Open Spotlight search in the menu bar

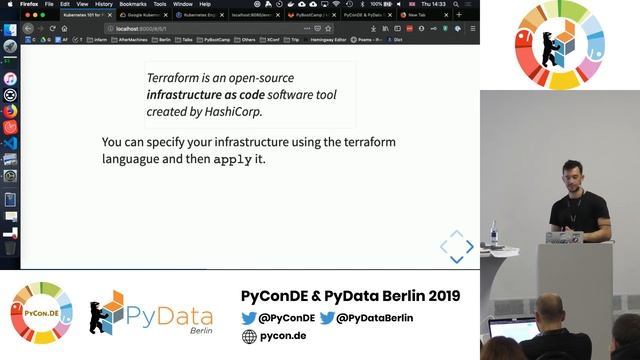[x=456, y=4]
